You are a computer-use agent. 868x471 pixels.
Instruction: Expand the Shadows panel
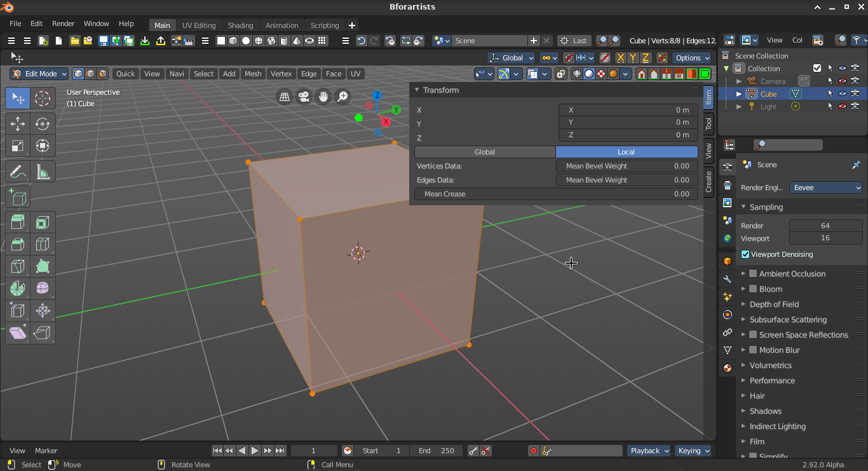pyautogui.click(x=765, y=411)
